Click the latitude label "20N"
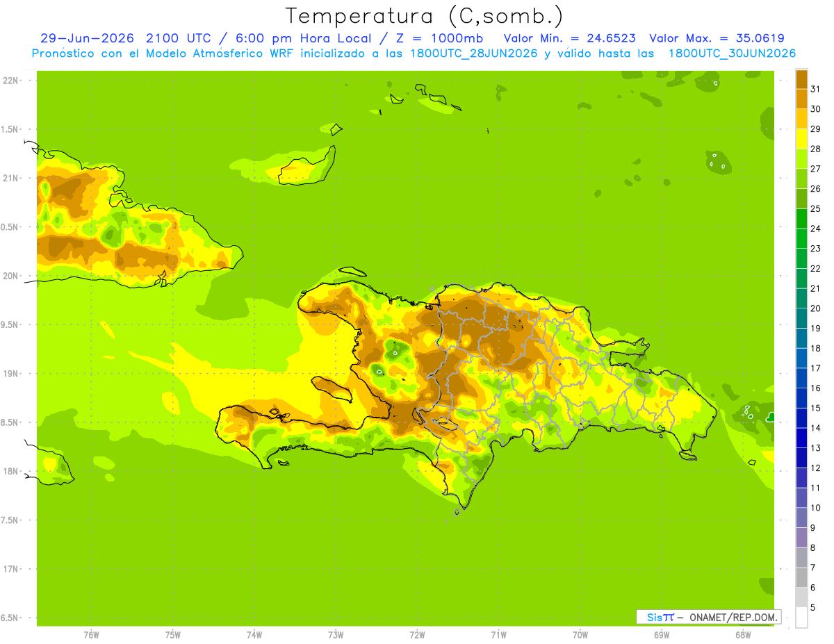 click(x=10, y=276)
